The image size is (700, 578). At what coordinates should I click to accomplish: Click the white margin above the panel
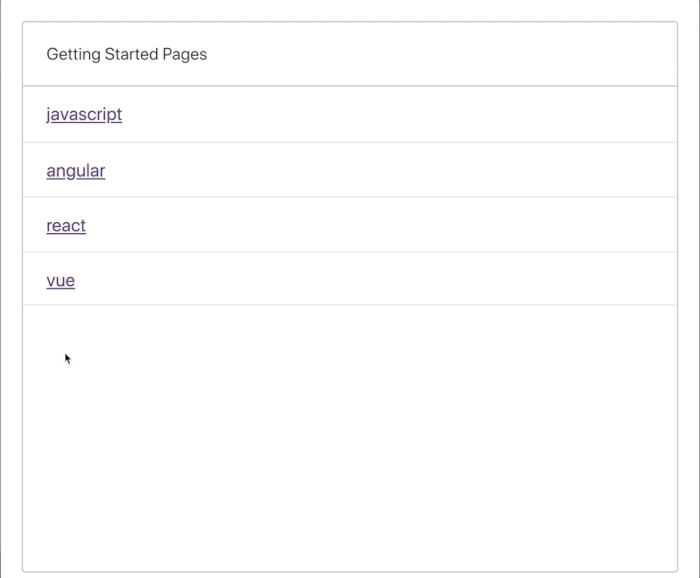[350, 10]
